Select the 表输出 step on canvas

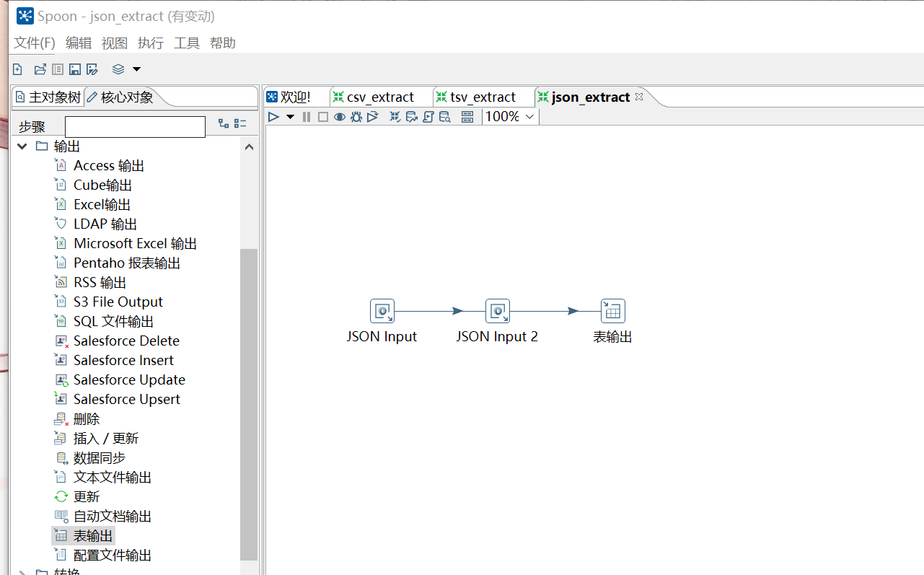(613, 312)
